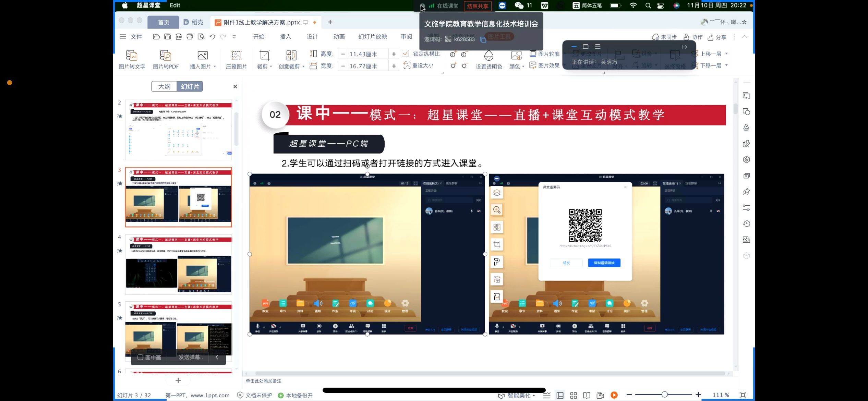
Task: Open WeChat icon in menu bar
Action: (x=519, y=5)
